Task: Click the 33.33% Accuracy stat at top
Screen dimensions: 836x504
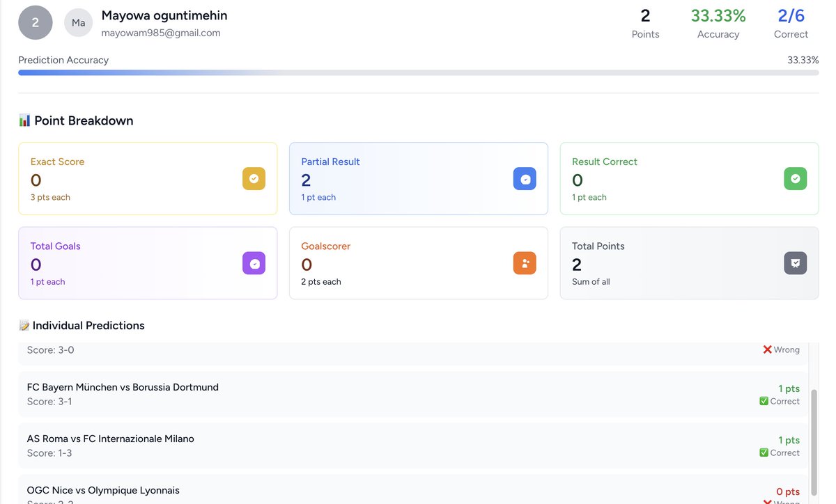Action: 718,23
